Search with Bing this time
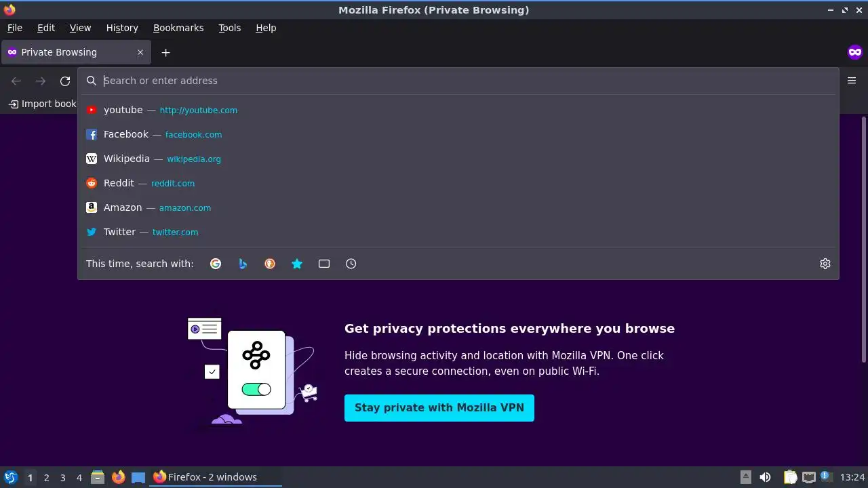The image size is (868, 488). coord(243,264)
